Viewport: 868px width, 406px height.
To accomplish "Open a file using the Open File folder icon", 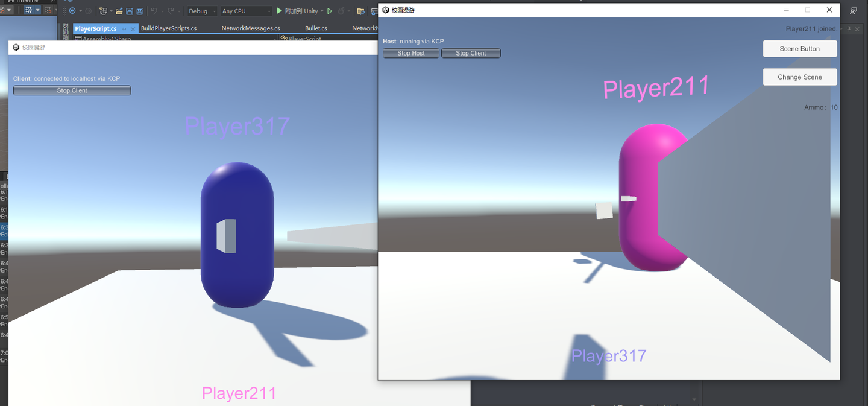I will (120, 10).
